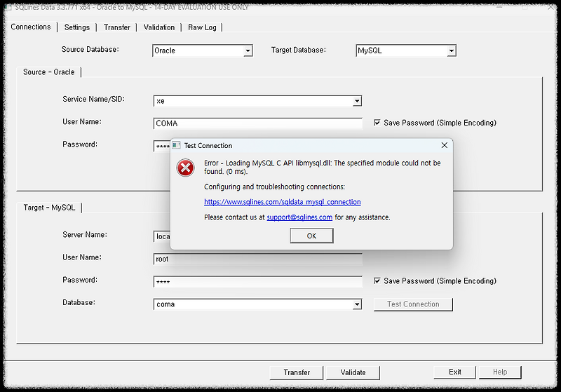Click the target 'Database:' label
This screenshot has height=392, width=561.
click(x=79, y=302)
